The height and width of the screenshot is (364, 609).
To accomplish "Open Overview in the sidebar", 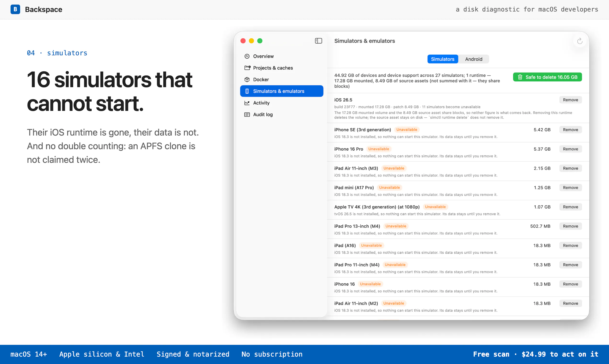I will (282, 56).
